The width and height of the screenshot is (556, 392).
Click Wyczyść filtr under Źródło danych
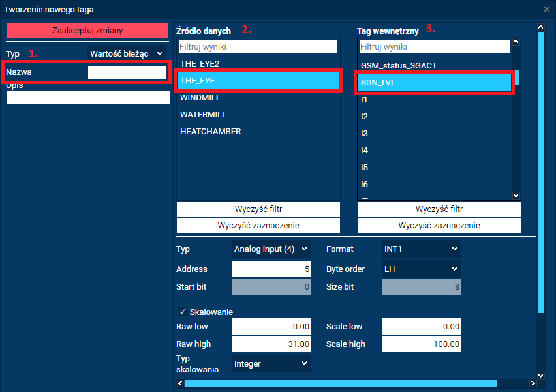click(258, 209)
